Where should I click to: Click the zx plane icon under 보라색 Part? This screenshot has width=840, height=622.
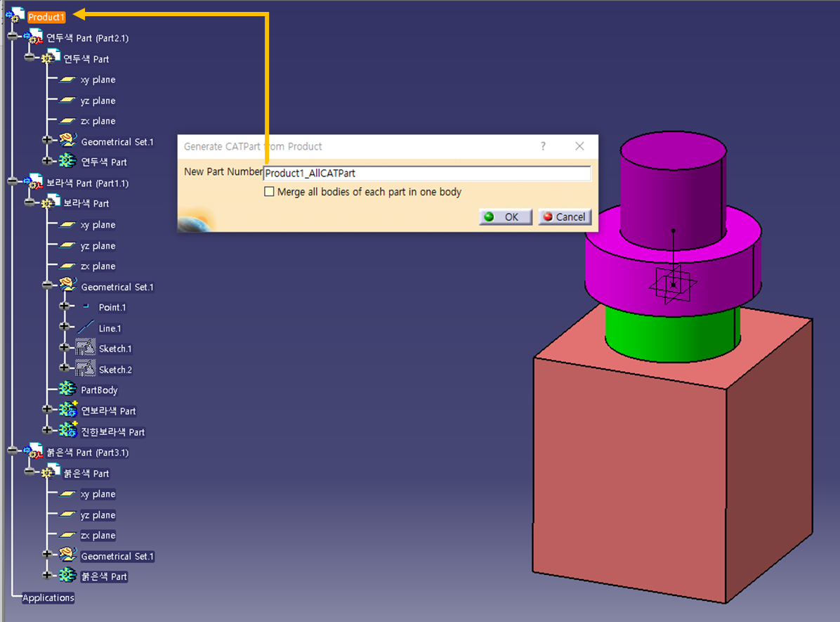67,266
